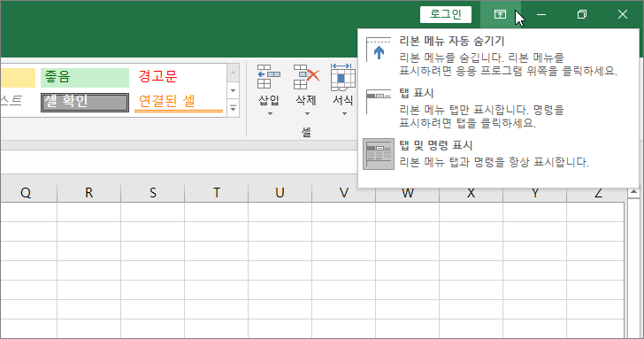Move the cell styles gallery down one row
This screenshot has height=339, width=644.
click(x=233, y=90)
